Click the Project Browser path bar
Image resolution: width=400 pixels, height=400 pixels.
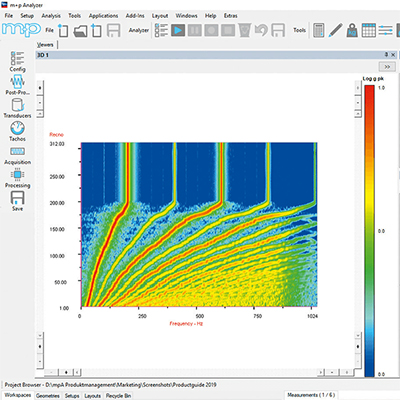point(111,385)
